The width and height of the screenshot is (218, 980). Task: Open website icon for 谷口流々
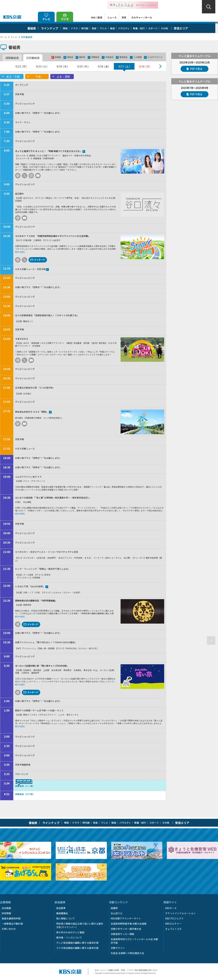click(18, 218)
